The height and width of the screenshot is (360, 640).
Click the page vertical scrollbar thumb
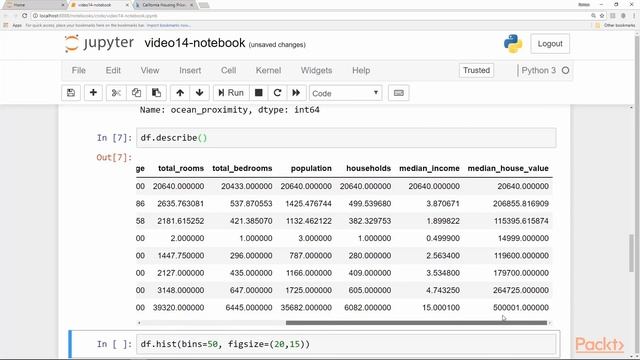click(631, 253)
